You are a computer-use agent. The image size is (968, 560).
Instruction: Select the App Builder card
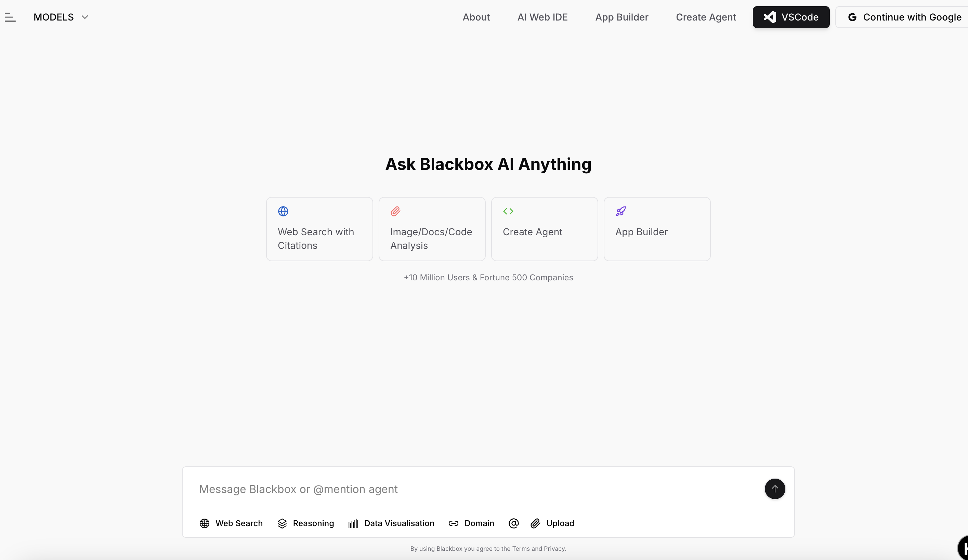point(657,229)
